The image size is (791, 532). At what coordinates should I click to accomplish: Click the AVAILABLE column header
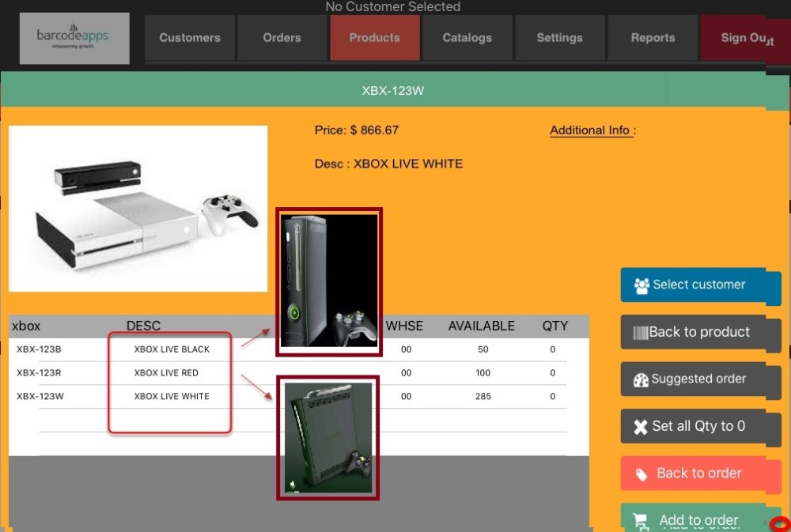coord(481,326)
